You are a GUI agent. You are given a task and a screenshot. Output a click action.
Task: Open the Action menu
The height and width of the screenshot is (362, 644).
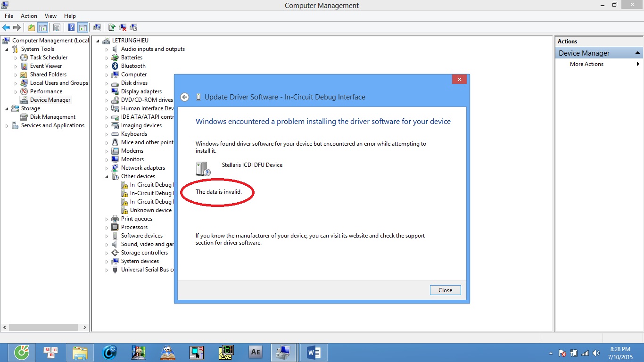29,16
